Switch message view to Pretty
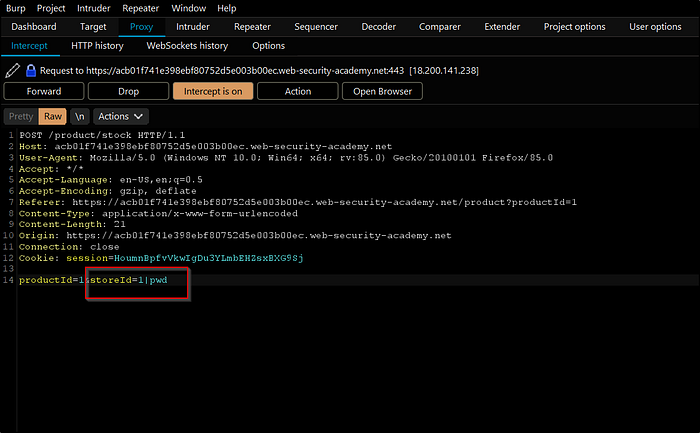This screenshot has width=700, height=433. pos(21,117)
